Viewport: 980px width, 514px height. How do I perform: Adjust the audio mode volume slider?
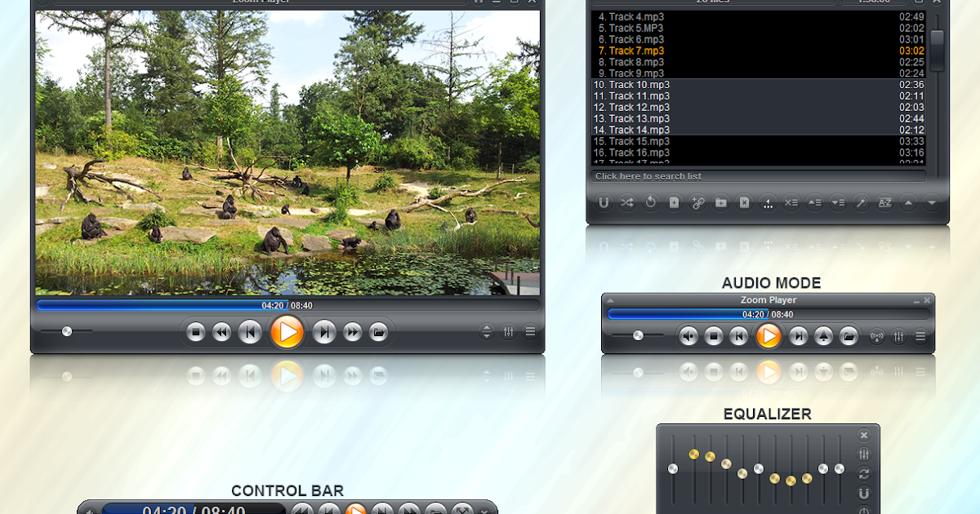click(x=639, y=335)
